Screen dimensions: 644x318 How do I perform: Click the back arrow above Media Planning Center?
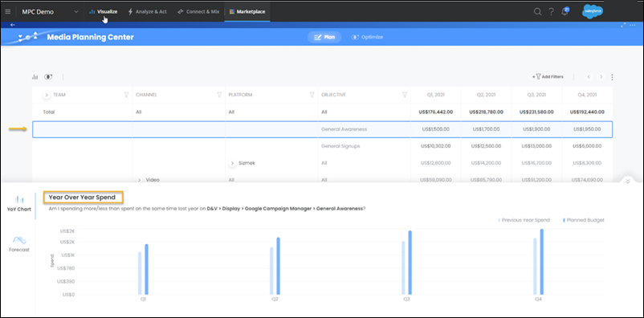13,25
